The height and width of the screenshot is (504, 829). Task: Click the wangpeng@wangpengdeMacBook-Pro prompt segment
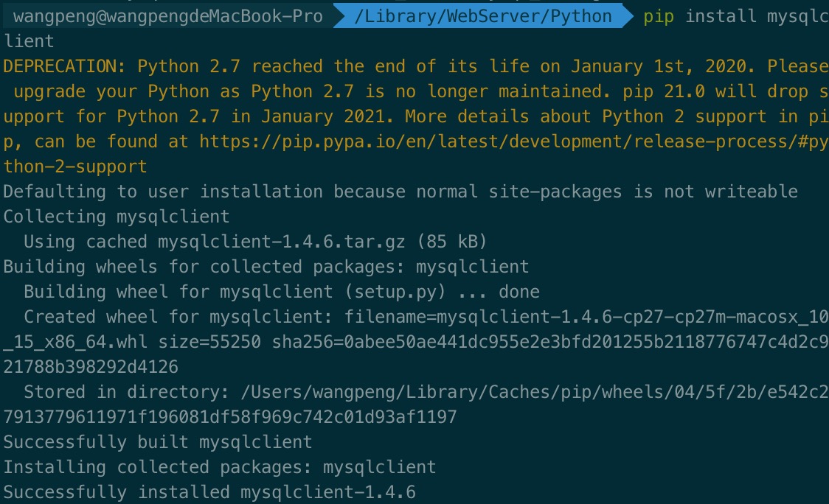[167, 16]
